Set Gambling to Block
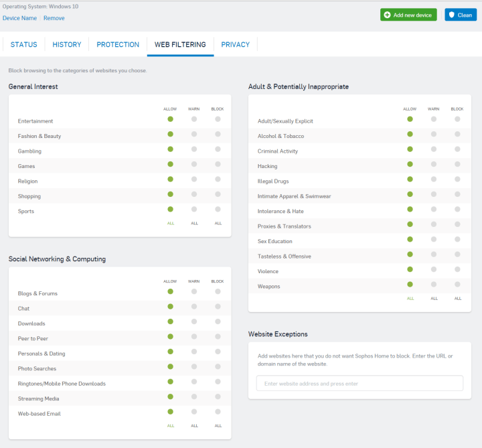 [x=218, y=149]
